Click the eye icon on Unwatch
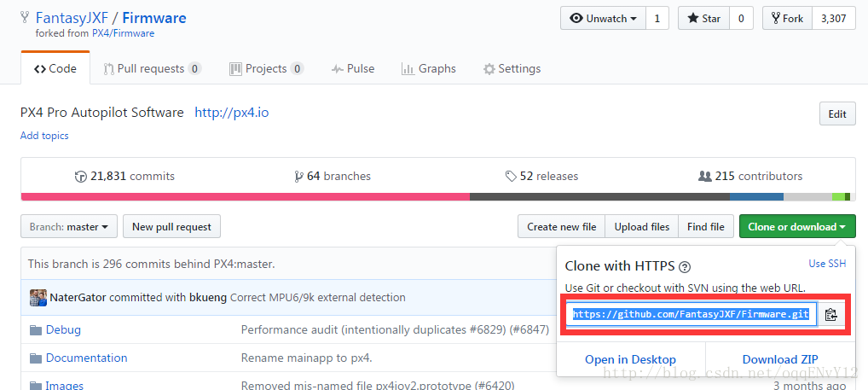The height and width of the screenshot is (390, 868). (576, 18)
